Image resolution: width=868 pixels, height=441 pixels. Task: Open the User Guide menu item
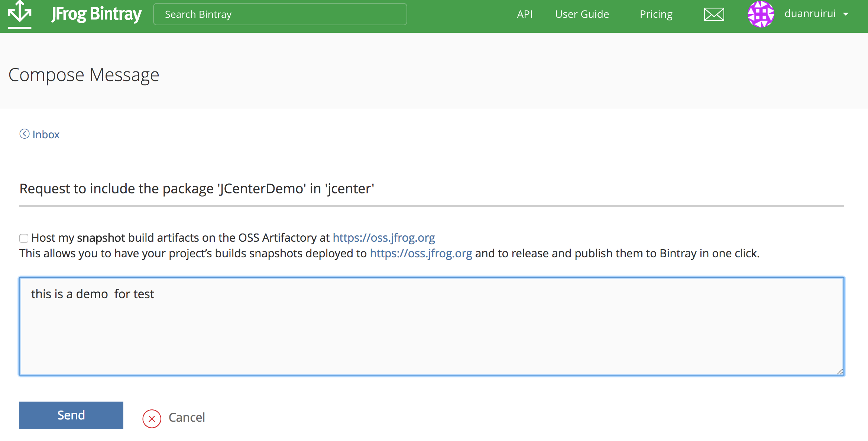coord(582,14)
